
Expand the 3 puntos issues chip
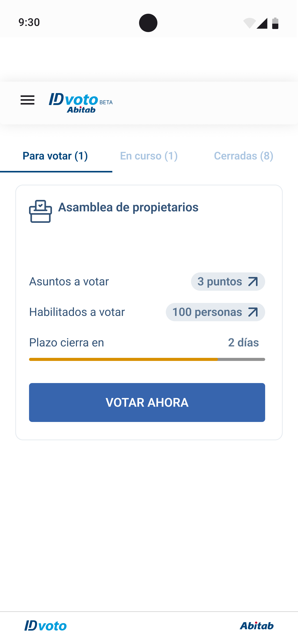coord(220,282)
